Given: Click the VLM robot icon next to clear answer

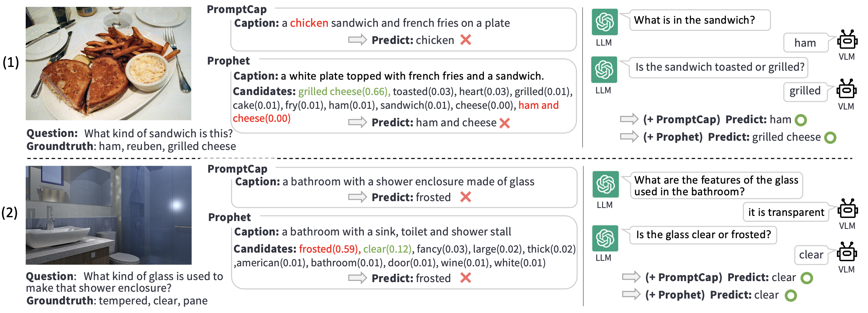Looking at the screenshot, I should click(x=847, y=252).
